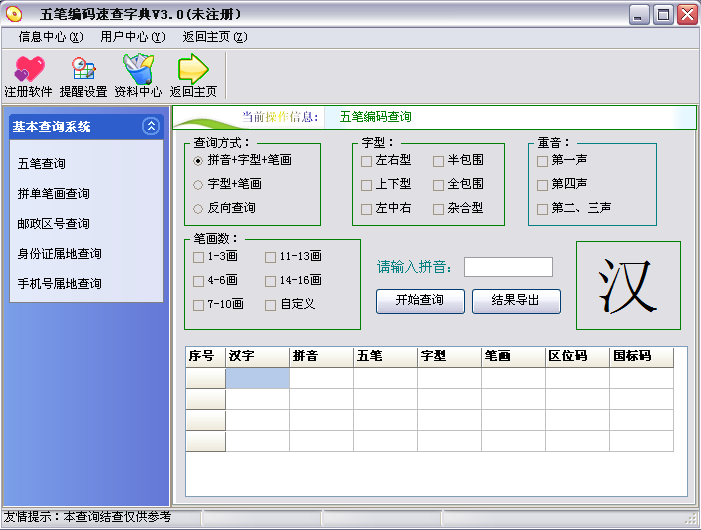
Task: Click the 友情提示 status bar message
Action: point(87,517)
